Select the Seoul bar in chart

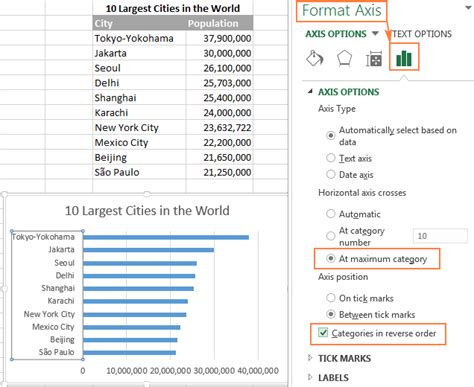(x=140, y=263)
